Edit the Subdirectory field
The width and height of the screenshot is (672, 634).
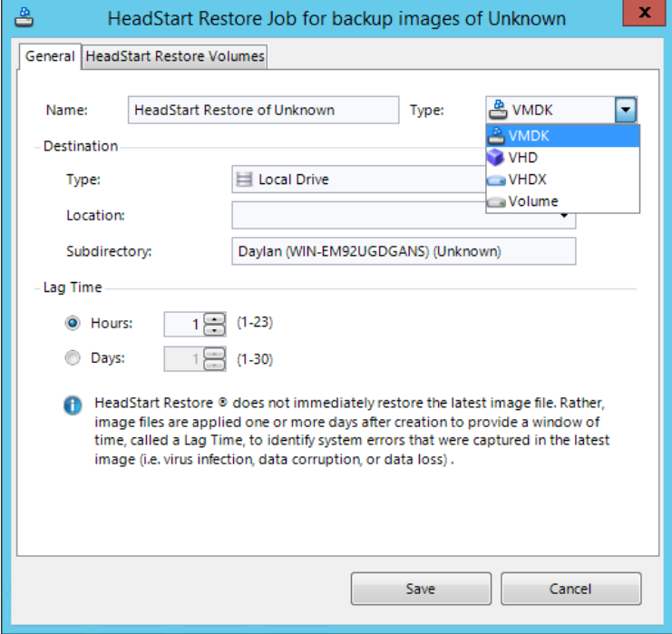coord(404,251)
